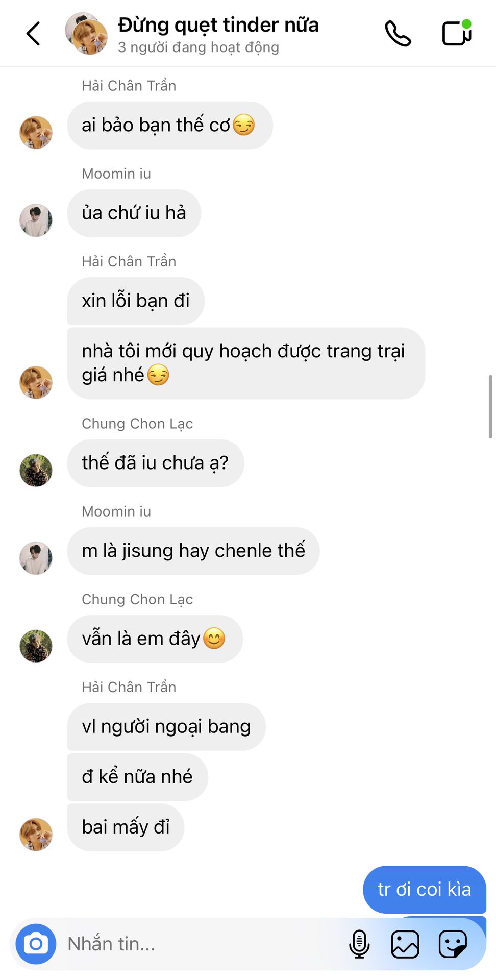
Task: Open camera from blue camera button
Action: (x=36, y=944)
